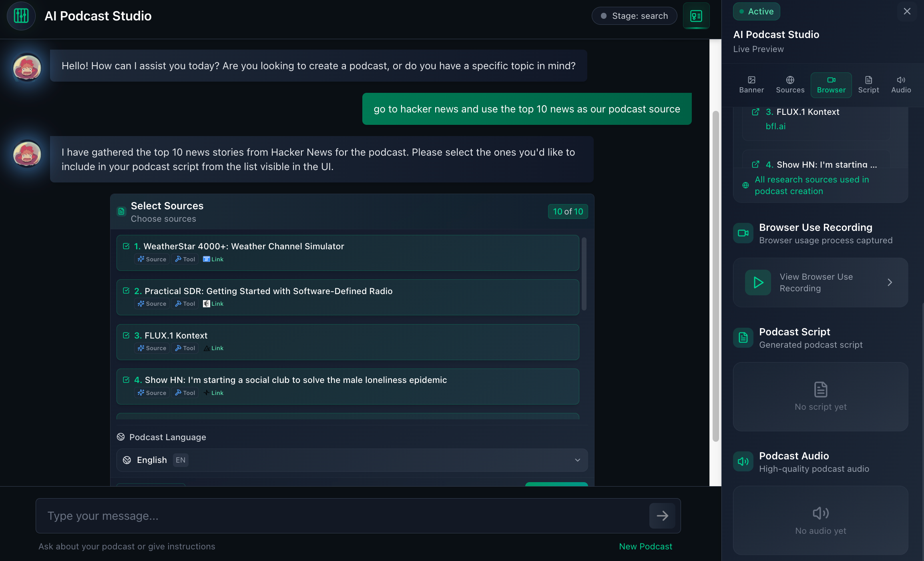Click 'All research sources used in podcast creation'
The width and height of the screenshot is (924, 561).
[x=812, y=185]
